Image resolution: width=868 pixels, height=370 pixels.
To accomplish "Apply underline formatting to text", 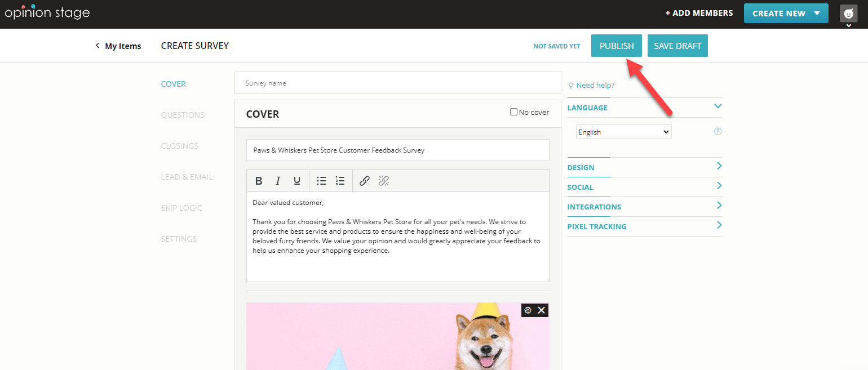I will click(x=297, y=181).
